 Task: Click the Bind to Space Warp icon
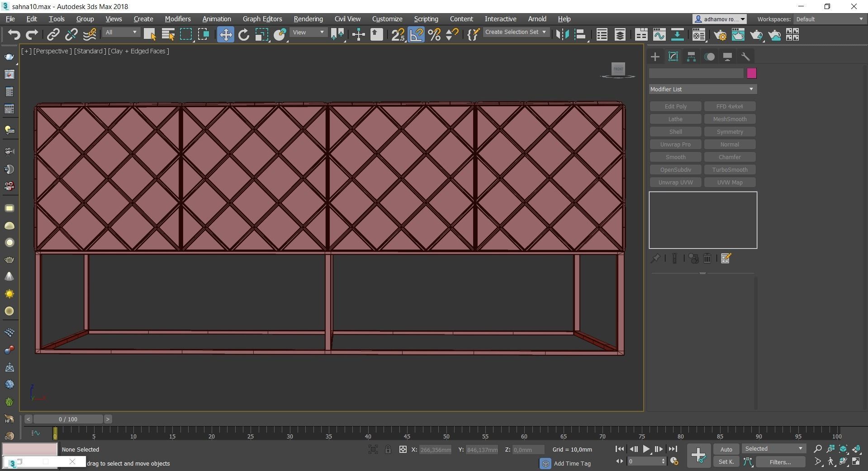click(x=90, y=35)
